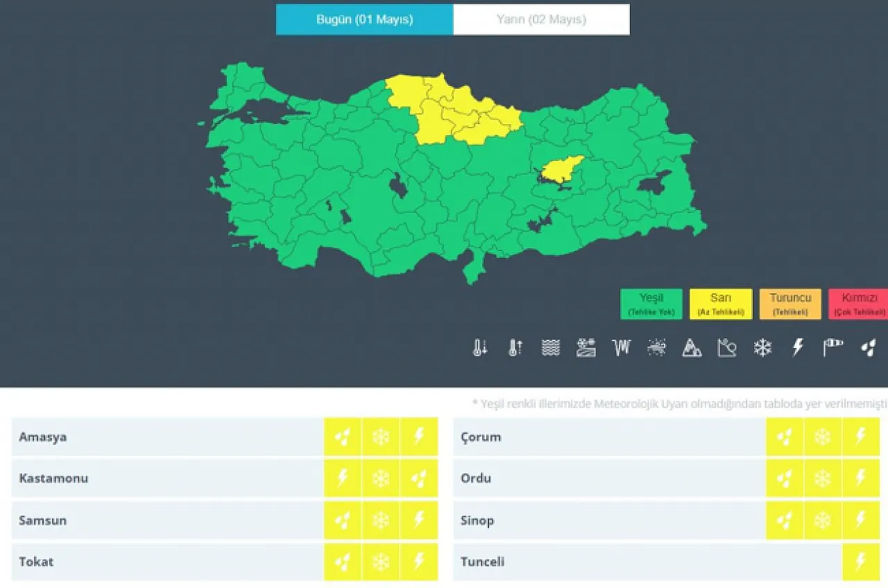Click Amasya's rain warning icon
The width and height of the screenshot is (888, 588).
(343, 437)
